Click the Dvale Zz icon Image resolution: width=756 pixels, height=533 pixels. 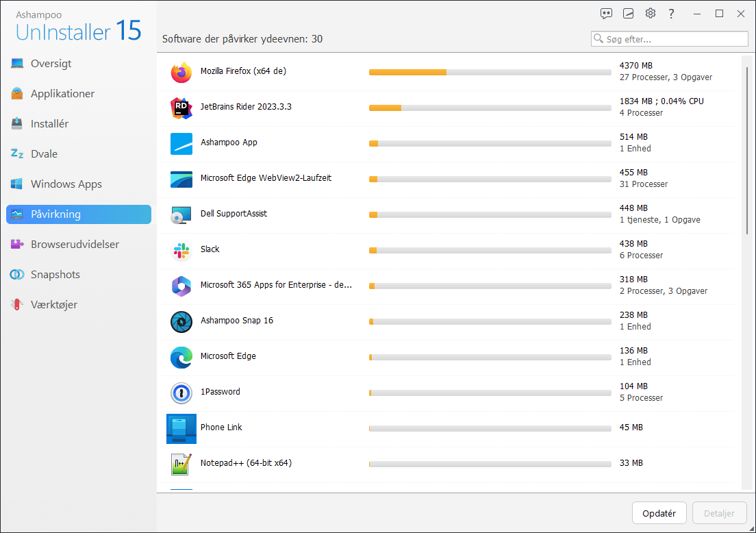coord(17,154)
